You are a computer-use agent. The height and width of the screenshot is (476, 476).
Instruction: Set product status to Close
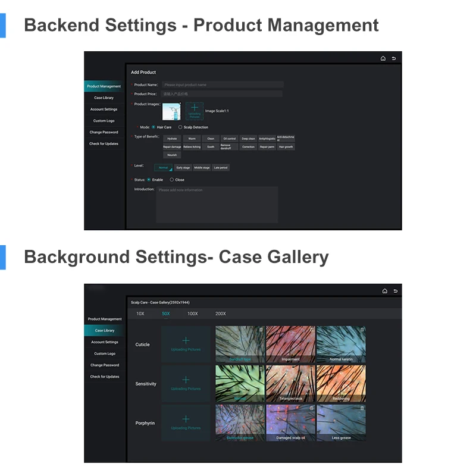tap(172, 179)
